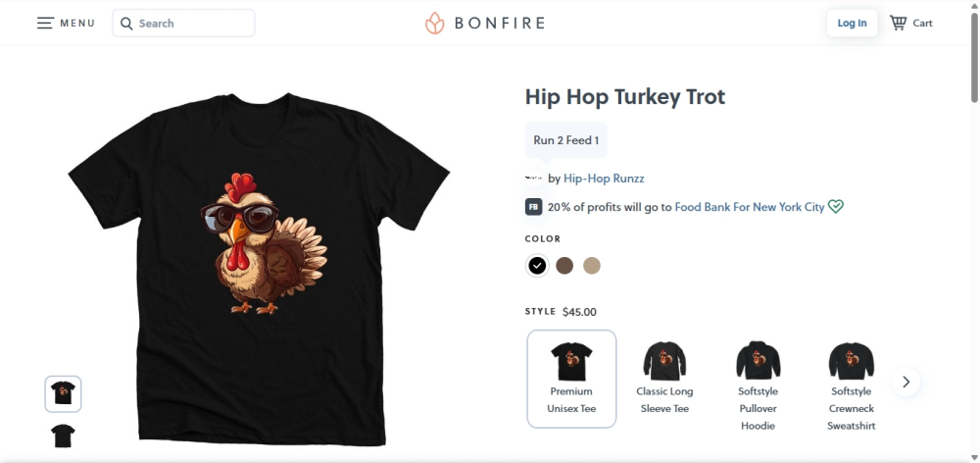This screenshot has width=980, height=463.
Task: Click the search magnifier icon
Action: tap(126, 24)
